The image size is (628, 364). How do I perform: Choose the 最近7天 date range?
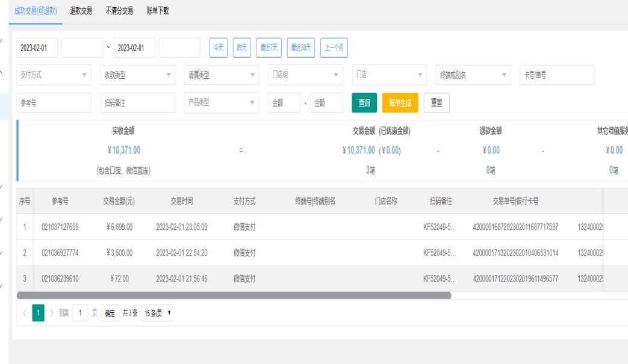click(x=268, y=48)
